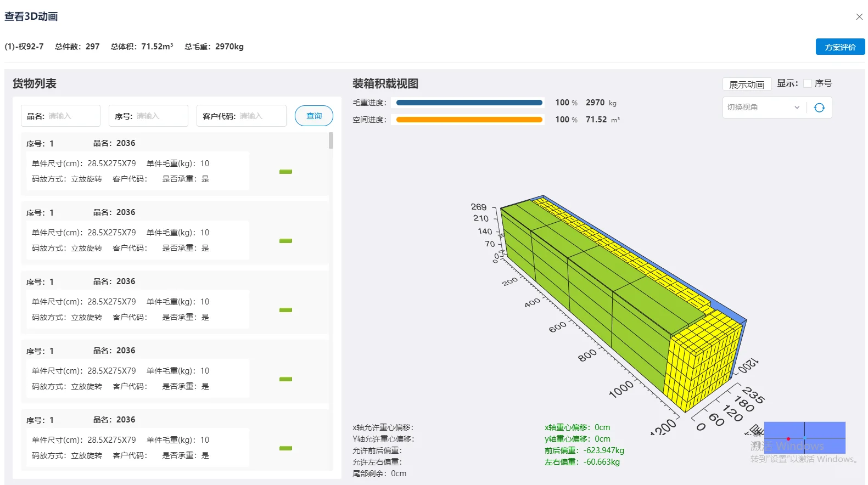This screenshot has width=868, height=485.
Task: Click into the 序号 input field
Action: coord(159,116)
